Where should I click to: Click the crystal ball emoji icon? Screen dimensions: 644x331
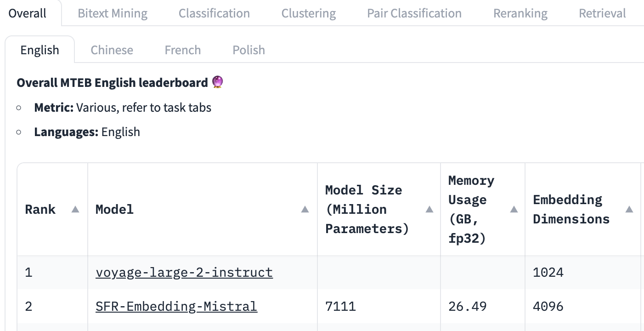pos(217,83)
